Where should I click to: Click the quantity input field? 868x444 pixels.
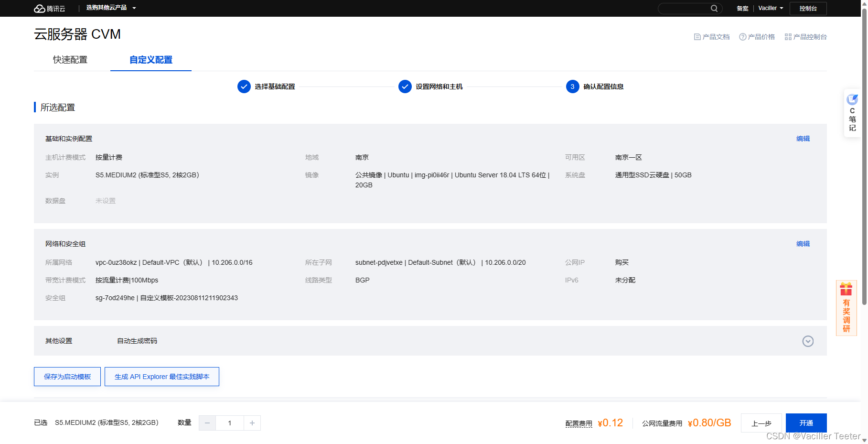pos(230,423)
